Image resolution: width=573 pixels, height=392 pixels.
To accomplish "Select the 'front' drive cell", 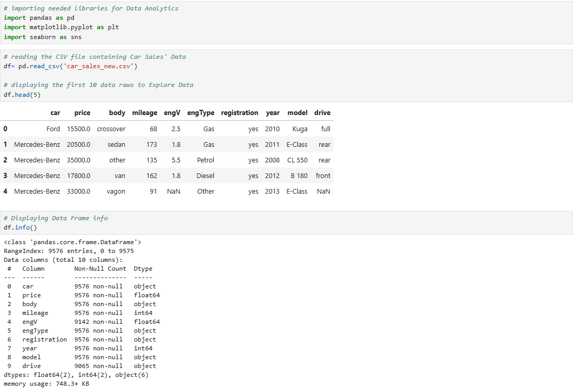I will click(323, 175).
